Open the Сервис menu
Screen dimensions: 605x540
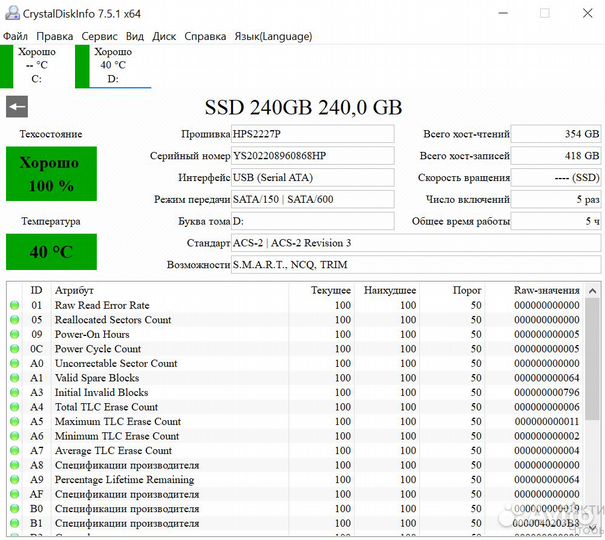[99, 36]
